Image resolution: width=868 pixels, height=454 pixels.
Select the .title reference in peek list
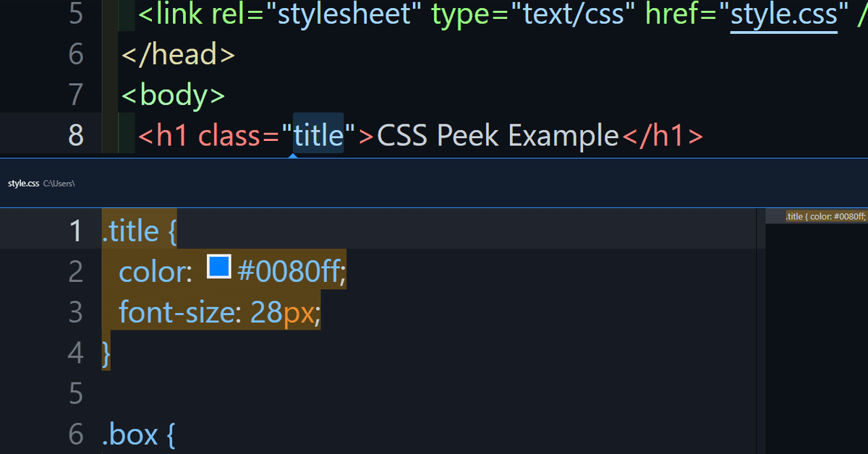(x=824, y=216)
